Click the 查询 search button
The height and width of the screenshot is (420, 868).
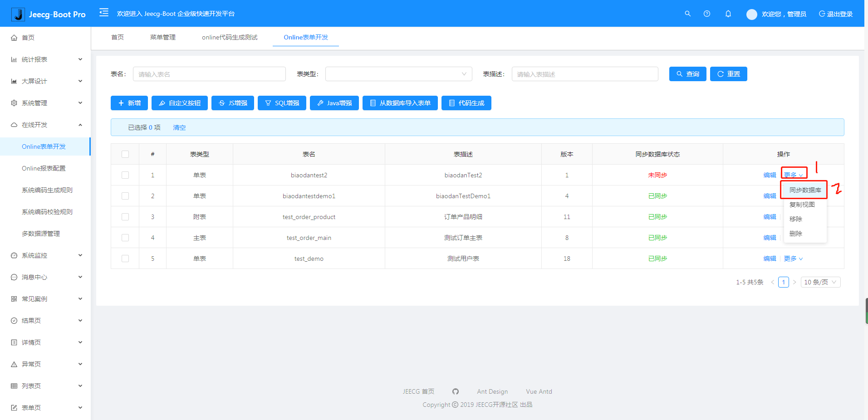(x=687, y=74)
